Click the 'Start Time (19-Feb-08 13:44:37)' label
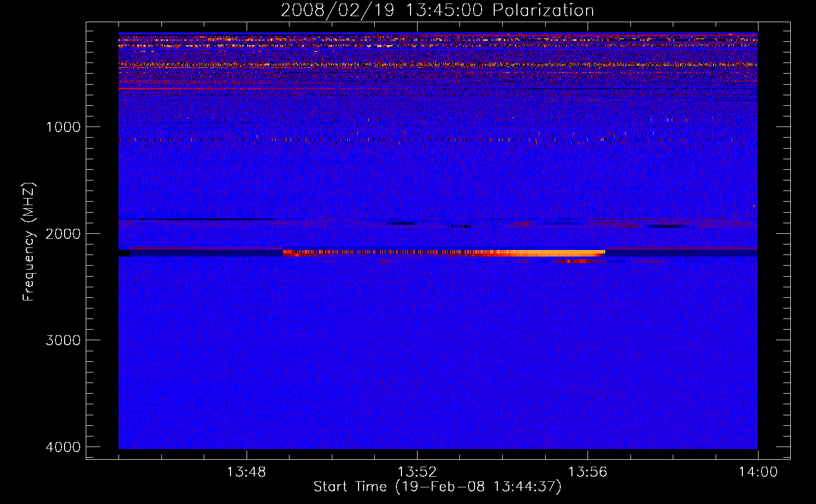This screenshot has width=816, height=504. coord(437,487)
